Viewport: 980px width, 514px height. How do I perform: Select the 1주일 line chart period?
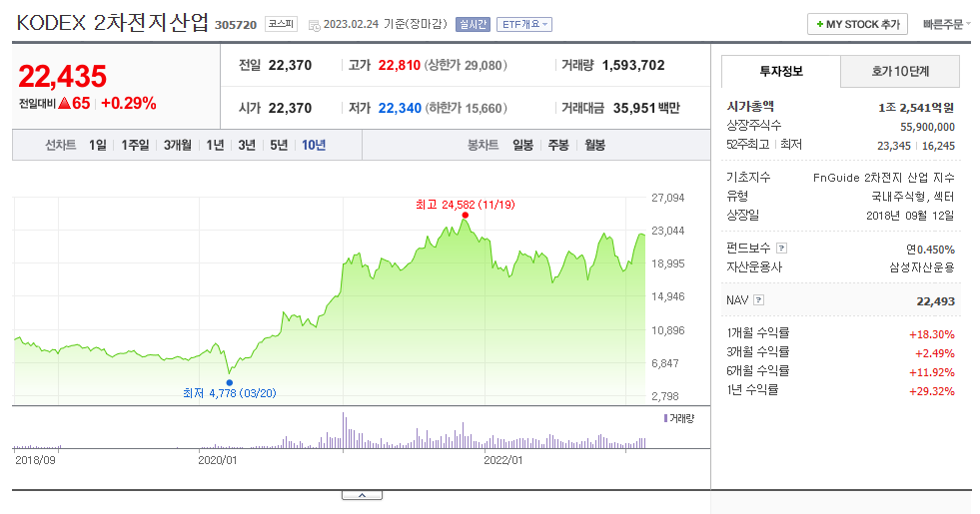click(x=135, y=145)
